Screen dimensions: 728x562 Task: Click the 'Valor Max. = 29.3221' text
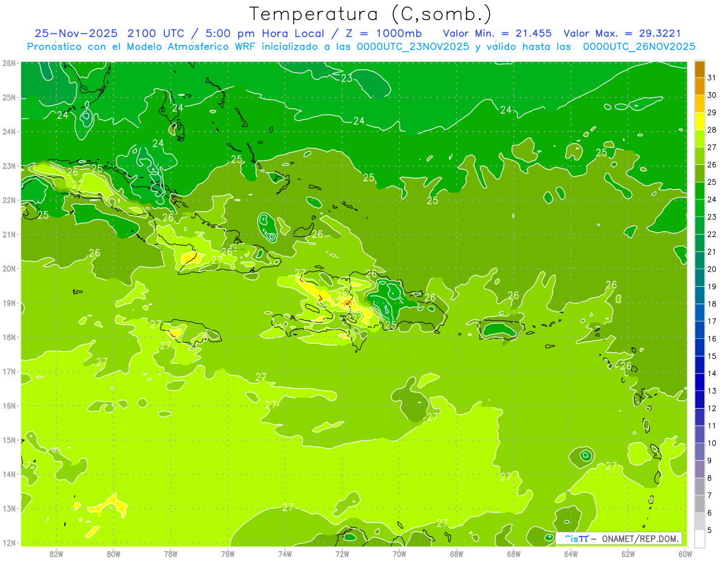click(x=622, y=33)
